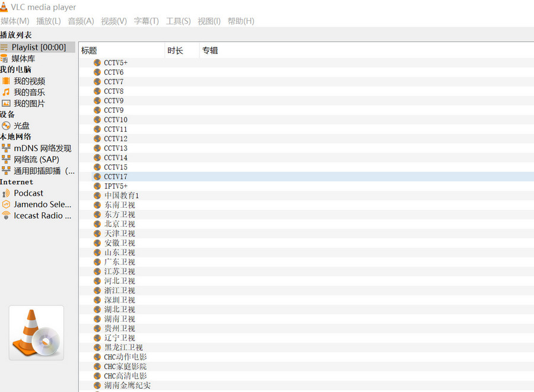Click the Icecast Radio antenna icon
534x392 pixels.
coord(7,215)
